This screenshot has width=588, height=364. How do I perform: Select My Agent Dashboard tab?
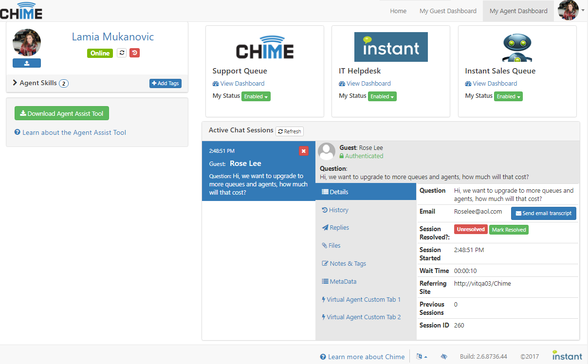[x=518, y=11]
